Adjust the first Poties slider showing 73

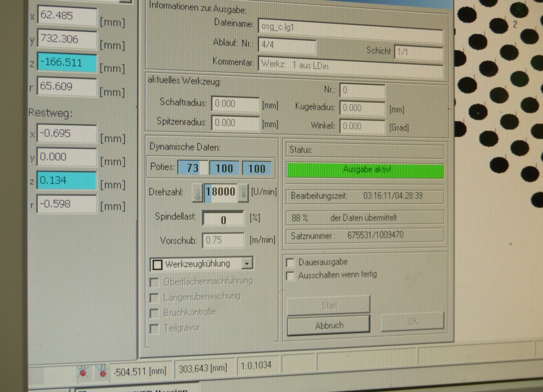(192, 168)
